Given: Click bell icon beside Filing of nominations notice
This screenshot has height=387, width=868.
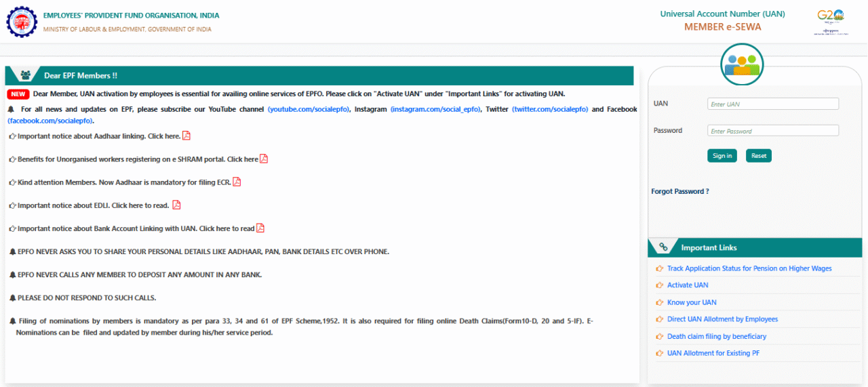Looking at the screenshot, I should [12, 321].
